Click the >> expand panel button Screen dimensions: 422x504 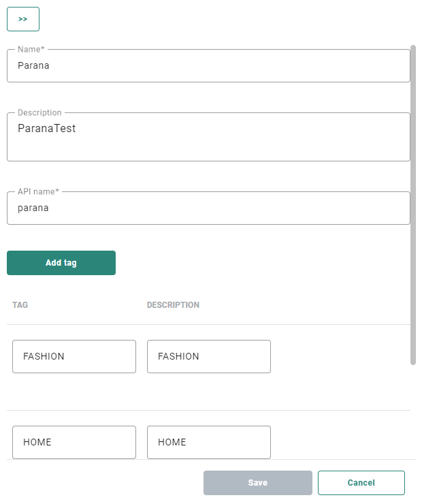23,19
